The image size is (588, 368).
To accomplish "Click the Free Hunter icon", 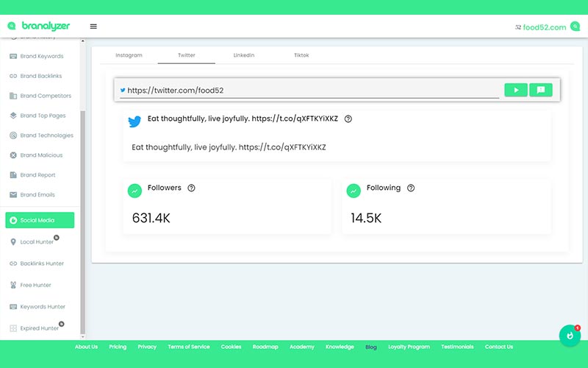I will (x=13, y=285).
